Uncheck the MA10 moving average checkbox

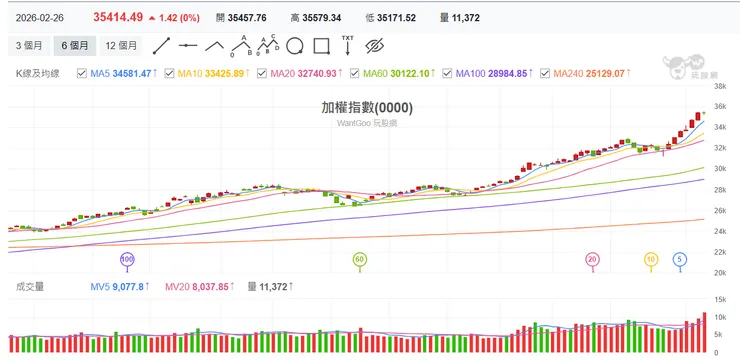(x=169, y=74)
